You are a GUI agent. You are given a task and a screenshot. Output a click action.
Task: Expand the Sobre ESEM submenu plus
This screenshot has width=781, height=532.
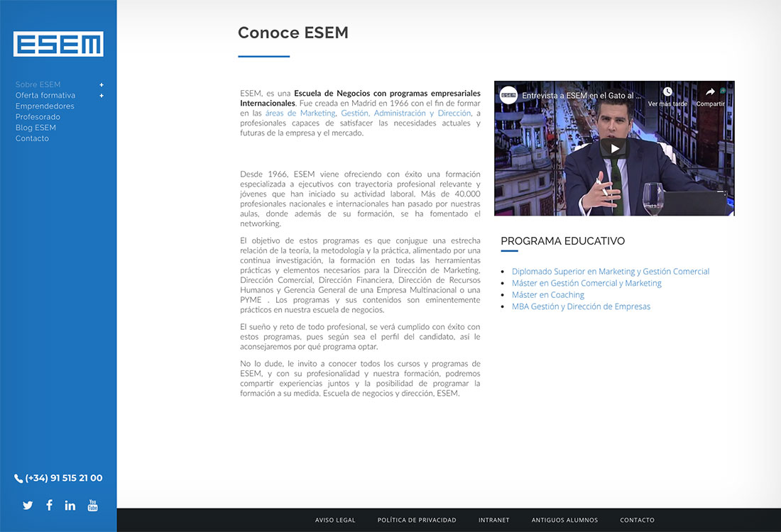[x=102, y=85]
